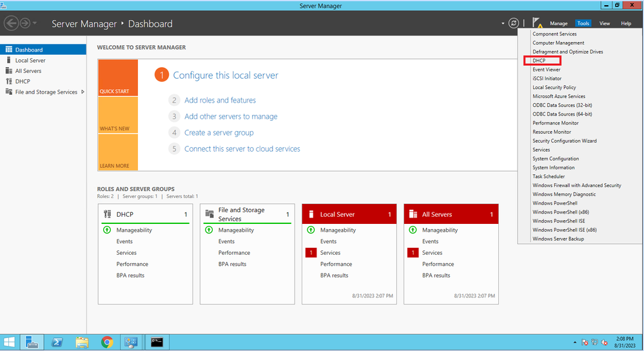Click the Local Server red alert badge
This screenshot has width=644, height=351.
tap(311, 253)
